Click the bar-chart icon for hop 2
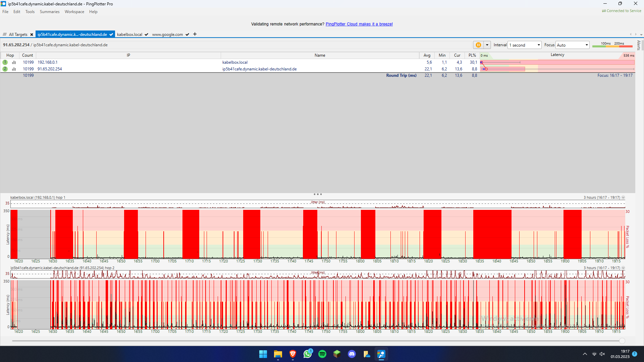The image size is (644, 362). coord(14,69)
